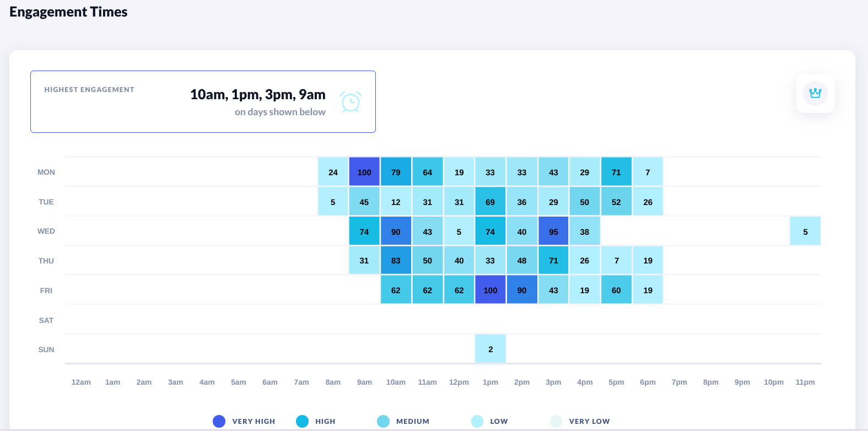
Task: Click the alarm clock icon
Action: 351,102
